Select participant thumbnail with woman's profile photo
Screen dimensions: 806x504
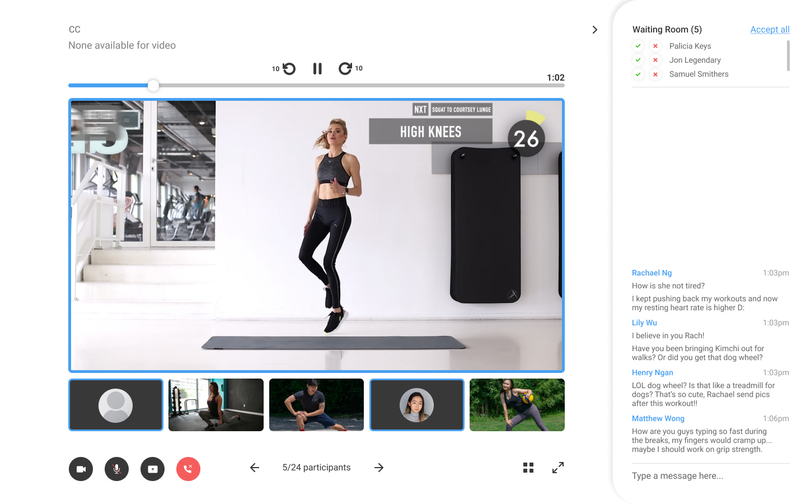coord(417,405)
